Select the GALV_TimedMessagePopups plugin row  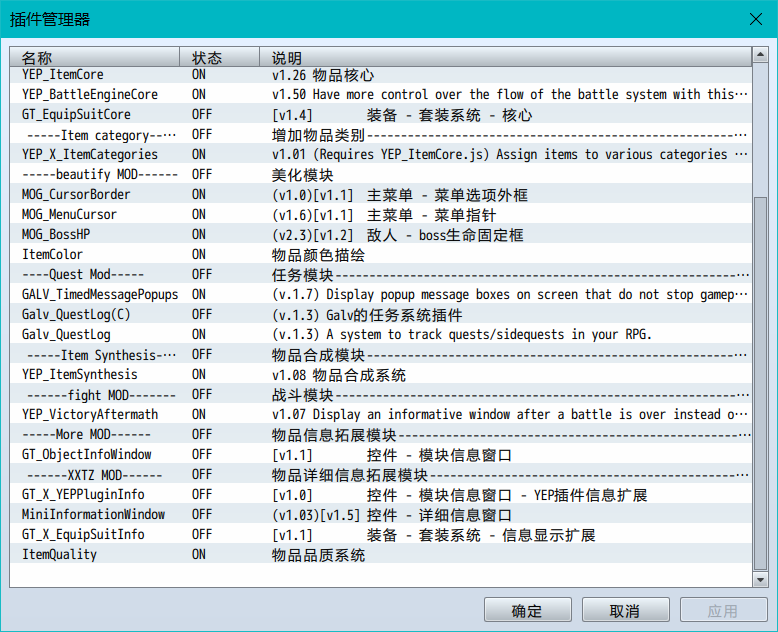click(381, 294)
